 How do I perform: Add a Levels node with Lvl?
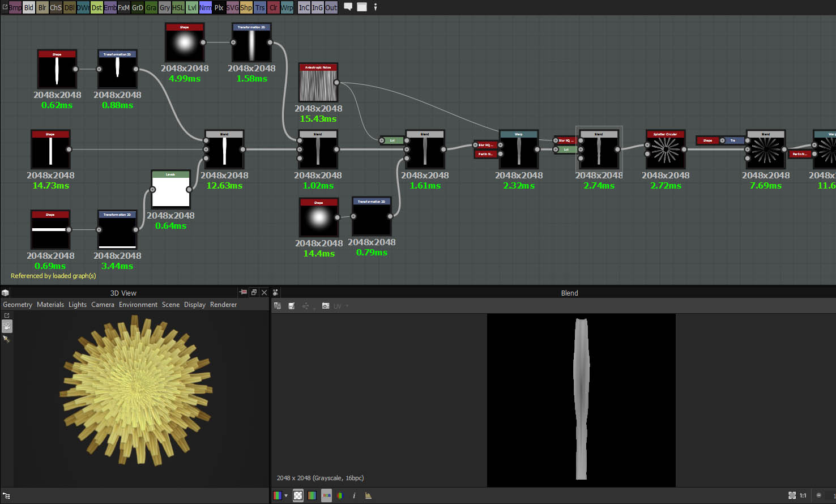pyautogui.click(x=191, y=7)
